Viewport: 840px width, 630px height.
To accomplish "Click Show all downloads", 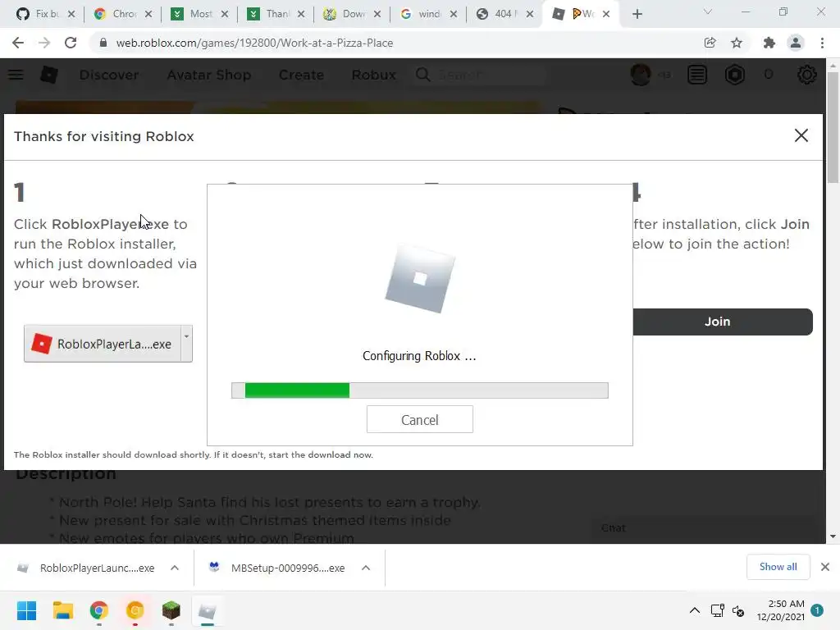I will [x=778, y=567].
